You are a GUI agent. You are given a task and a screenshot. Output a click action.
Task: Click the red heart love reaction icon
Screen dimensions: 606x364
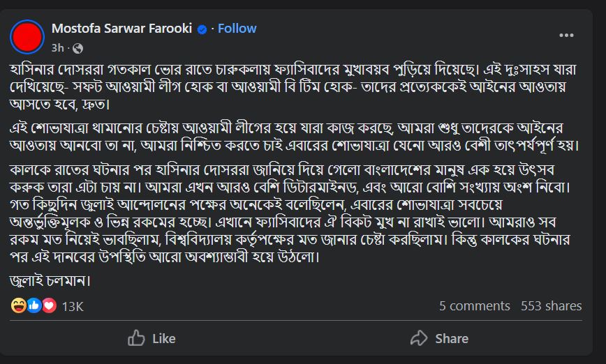click(x=49, y=305)
